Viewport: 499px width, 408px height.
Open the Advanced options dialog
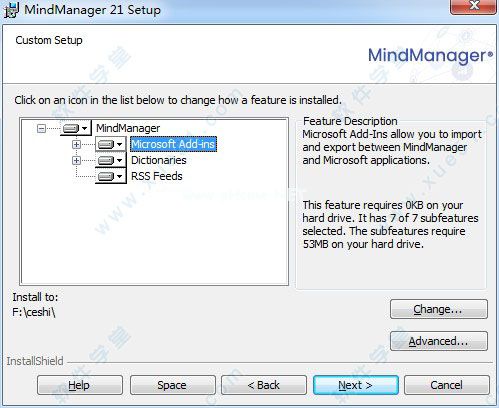pos(439,341)
